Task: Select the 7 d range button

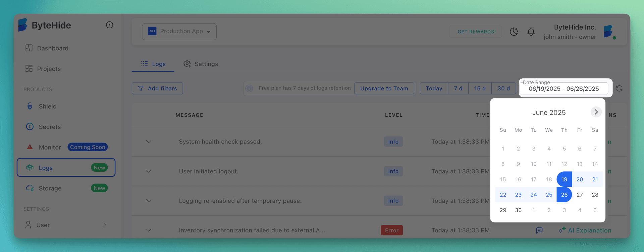Action: pyautogui.click(x=458, y=88)
